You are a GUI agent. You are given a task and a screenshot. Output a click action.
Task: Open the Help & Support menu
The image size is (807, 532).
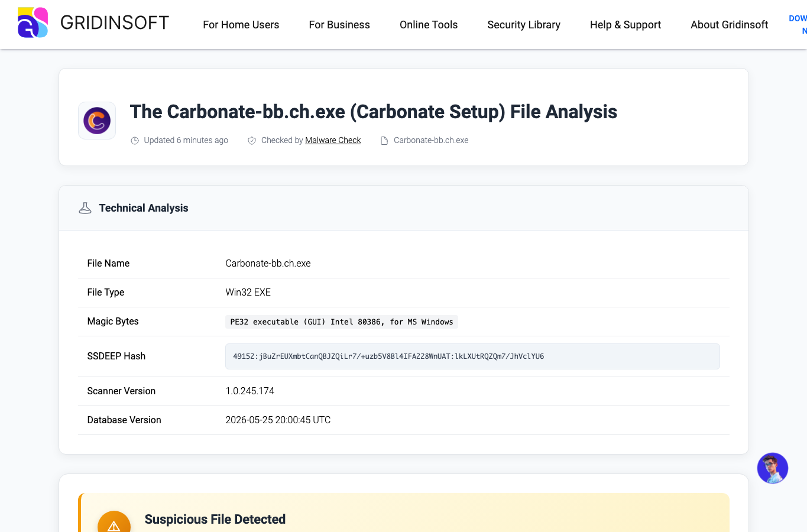[x=625, y=25]
